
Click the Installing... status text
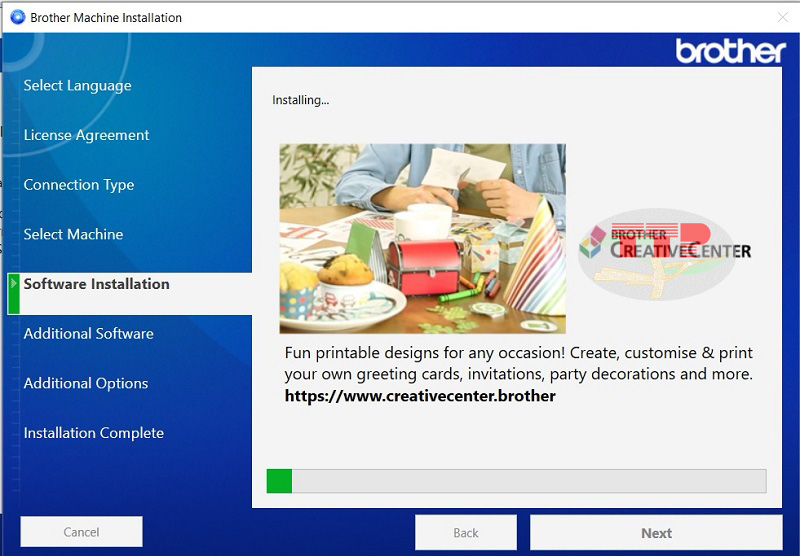301,100
